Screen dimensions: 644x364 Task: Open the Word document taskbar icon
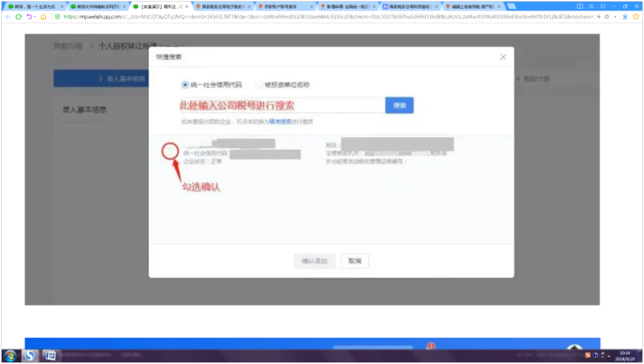tap(49, 355)
